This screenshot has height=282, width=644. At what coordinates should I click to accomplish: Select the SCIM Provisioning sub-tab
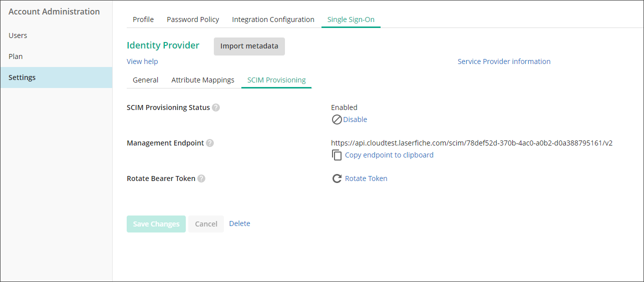(x=276, y=80)
